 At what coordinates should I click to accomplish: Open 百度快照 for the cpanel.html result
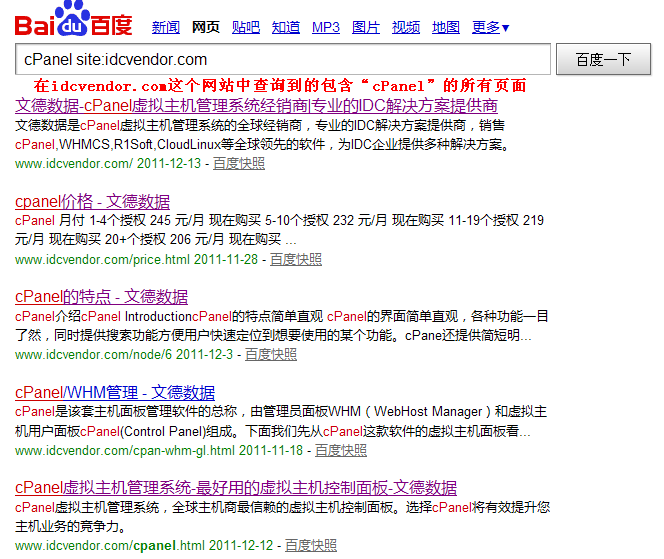point(311,545)
